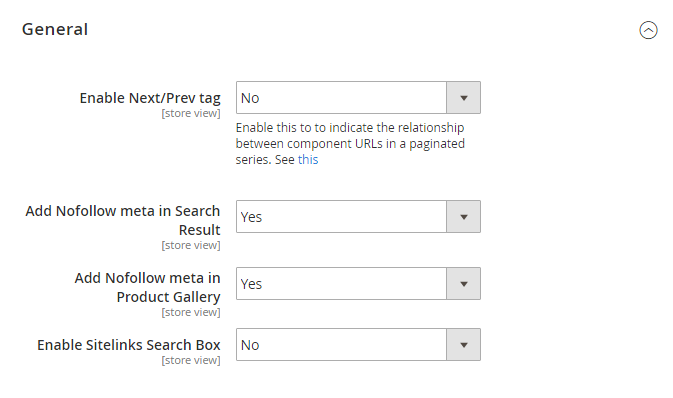Click the arrow on Sitelinks Search Box dropdown

[x=464, y=345]
